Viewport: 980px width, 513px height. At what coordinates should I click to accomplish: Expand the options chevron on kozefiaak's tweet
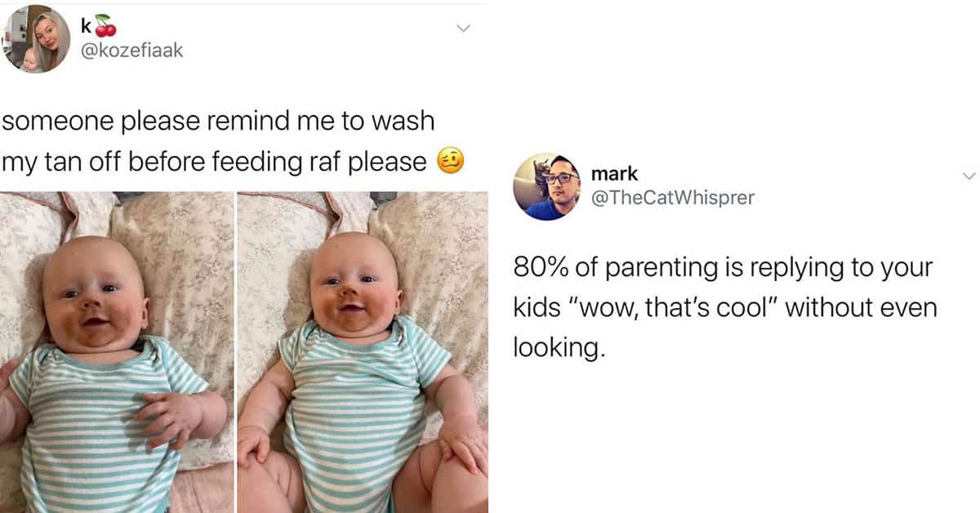[x=464, y=29]
